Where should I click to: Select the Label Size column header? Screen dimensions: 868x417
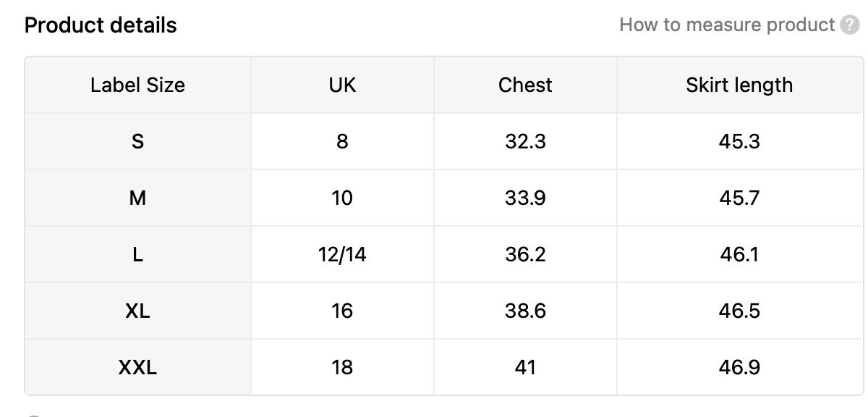coord(137,85)
